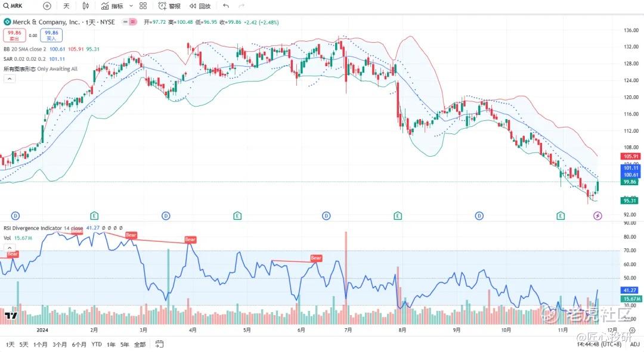
Task: Click the Bear label near 6月
Action: pyautogui.click(x=316, y=258)
